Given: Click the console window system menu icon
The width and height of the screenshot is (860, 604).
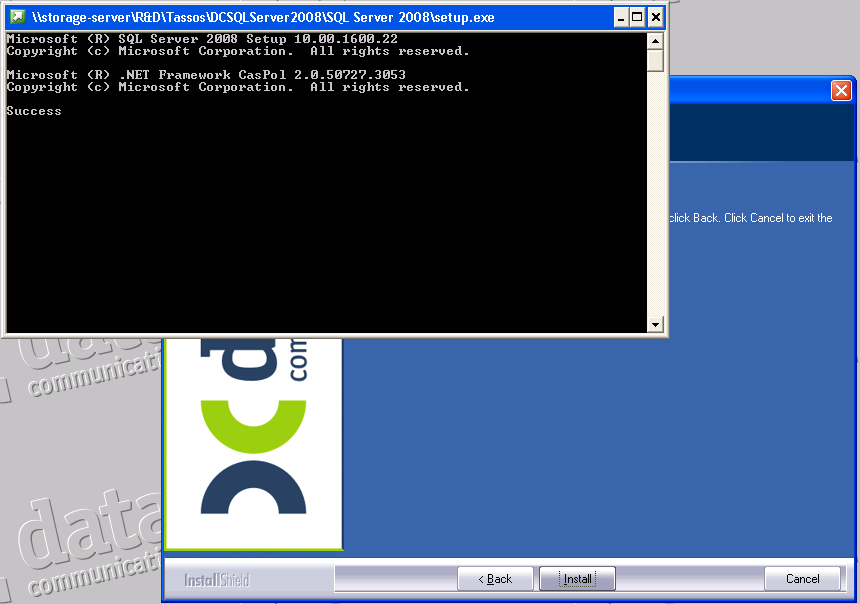Looking at the screenshot, I should click(x=18, y=17).
